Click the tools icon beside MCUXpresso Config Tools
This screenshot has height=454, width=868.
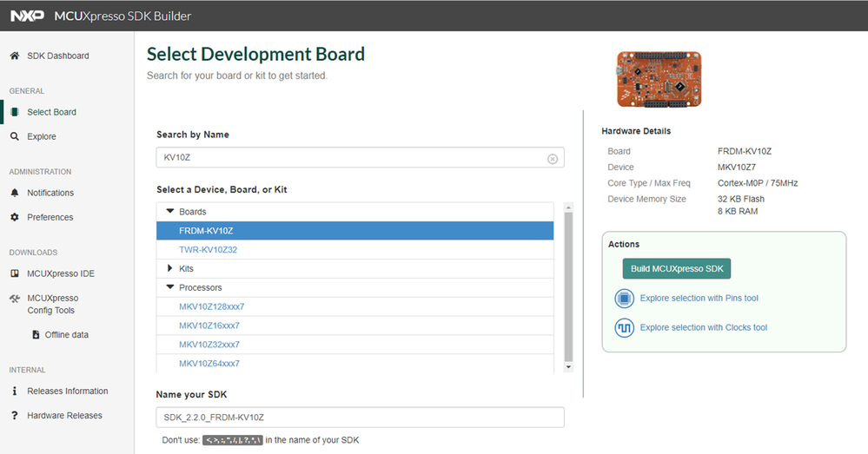pos(15,298)
